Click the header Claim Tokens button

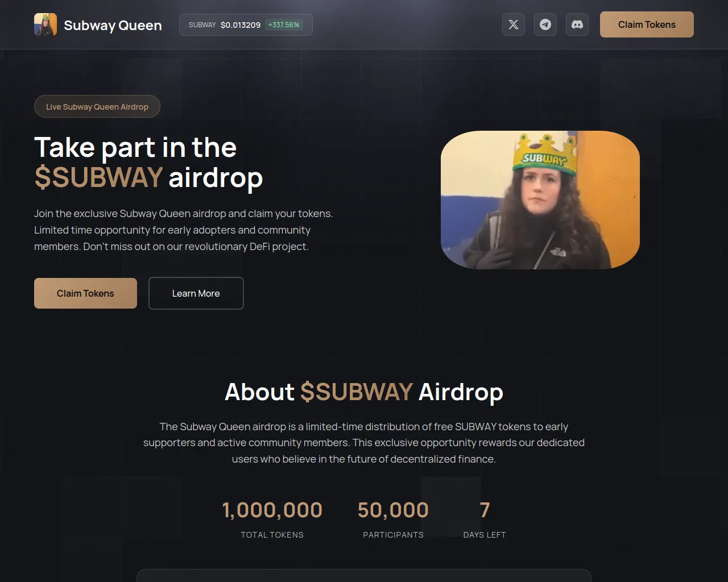coord(647,24)
